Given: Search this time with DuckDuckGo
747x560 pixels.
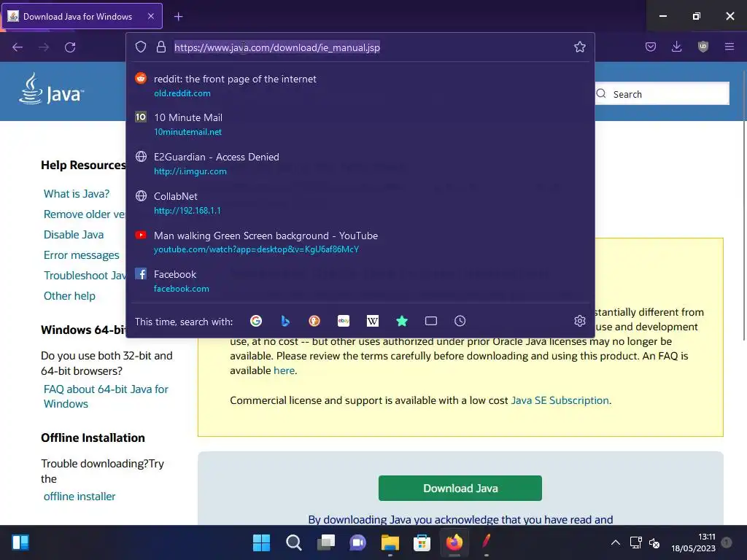Looking at the screenshot, I should coord(314,321).
